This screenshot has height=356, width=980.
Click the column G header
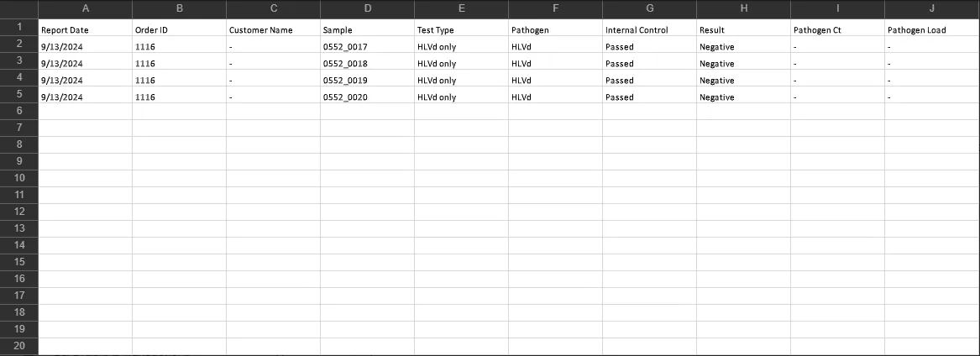[649, 9]
